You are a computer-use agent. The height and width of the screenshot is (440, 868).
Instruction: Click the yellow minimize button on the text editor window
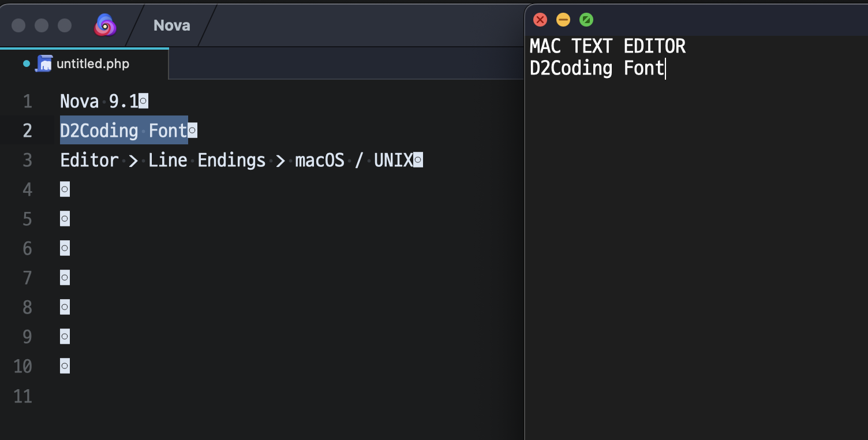tap(563, 20)
